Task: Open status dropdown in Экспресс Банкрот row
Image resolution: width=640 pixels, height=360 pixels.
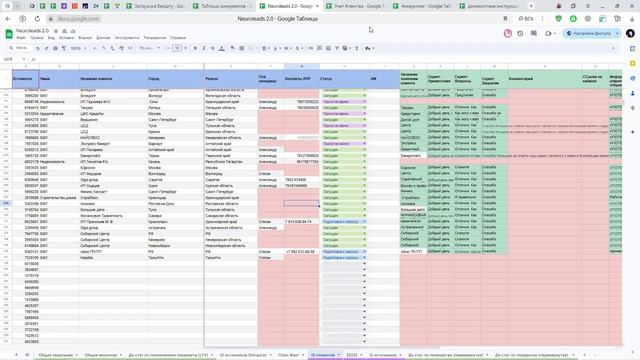Action: click(364, 144)
